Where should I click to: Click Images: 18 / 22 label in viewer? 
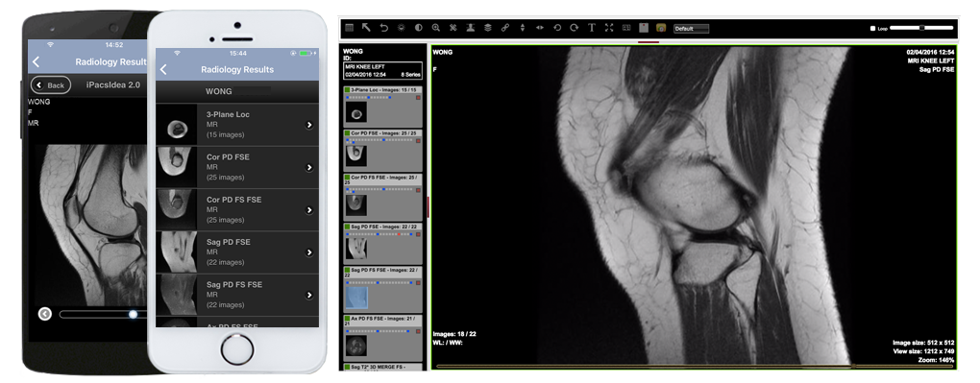point(454,334)
